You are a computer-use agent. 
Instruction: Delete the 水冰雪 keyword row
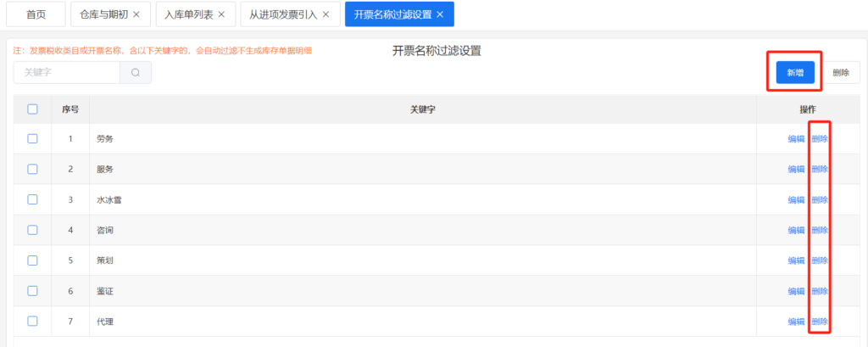coord(820,199)
